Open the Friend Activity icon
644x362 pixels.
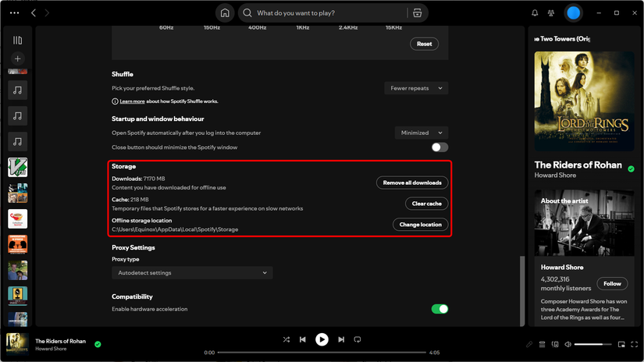tap(551, 13)
